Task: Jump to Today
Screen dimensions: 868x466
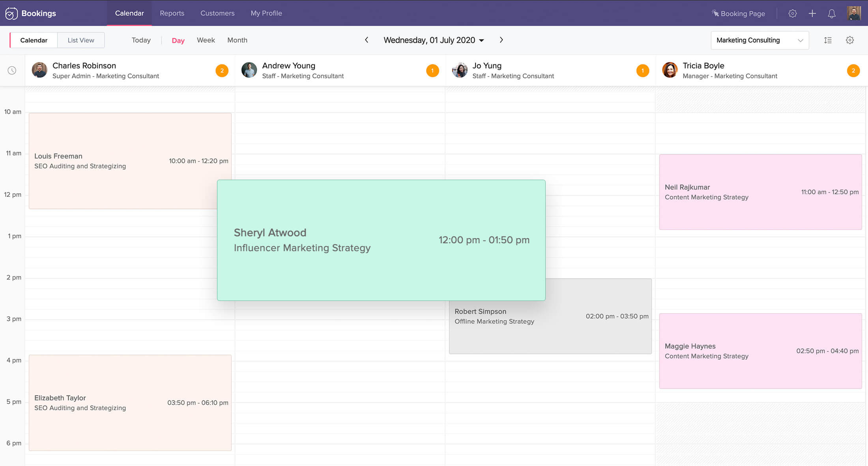Action: [x=141, y=40]
